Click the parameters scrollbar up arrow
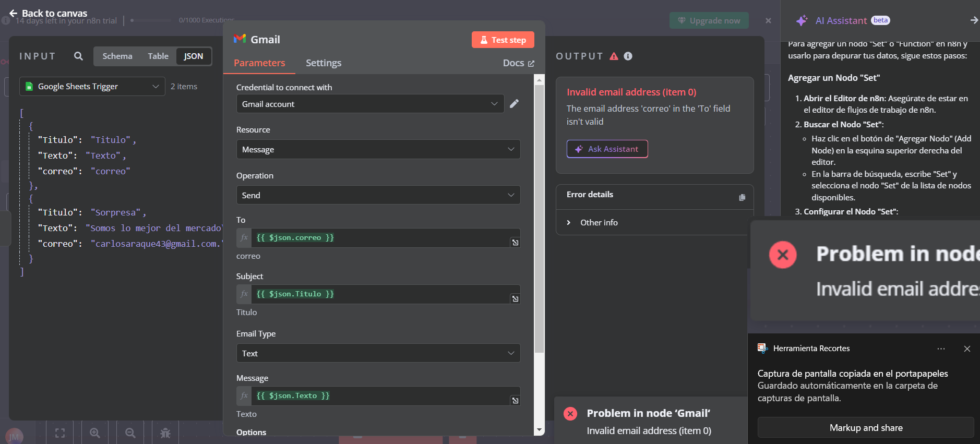980x444 pixels. pyautogui.click(x=540, y=79)
